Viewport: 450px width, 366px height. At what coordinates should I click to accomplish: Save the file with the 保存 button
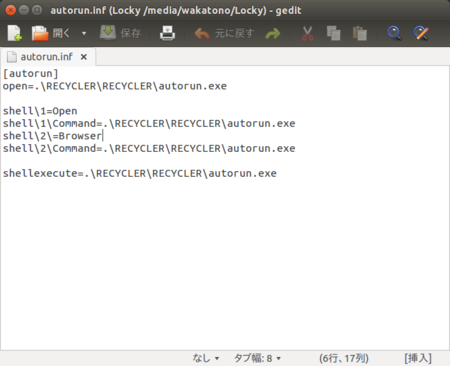click(120, 33)
